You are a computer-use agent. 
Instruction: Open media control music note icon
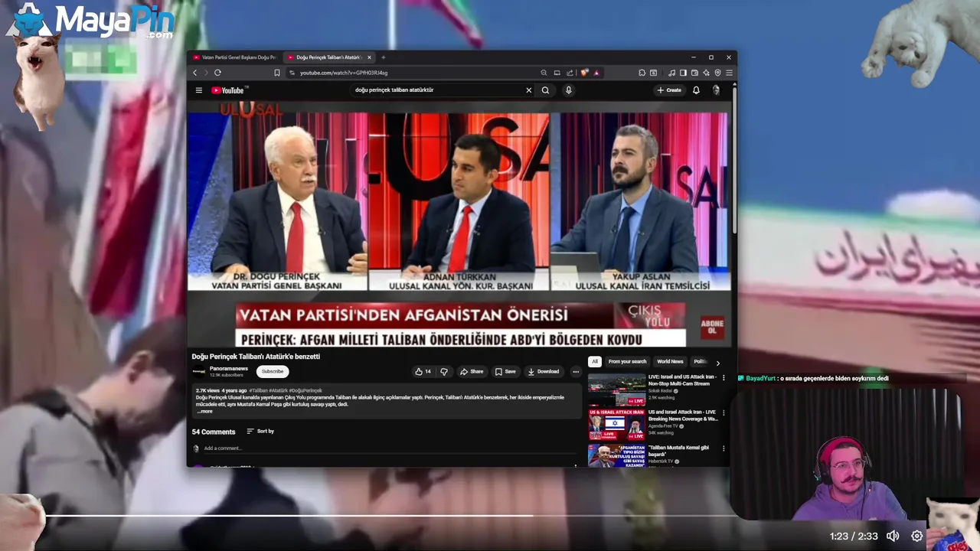tap(671, 73)
